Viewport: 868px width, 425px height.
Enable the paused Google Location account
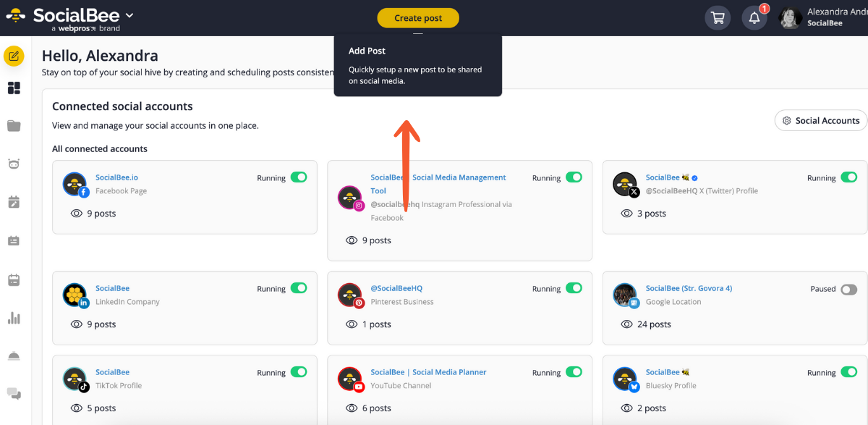pyautogui.click(x=848, y=289)
